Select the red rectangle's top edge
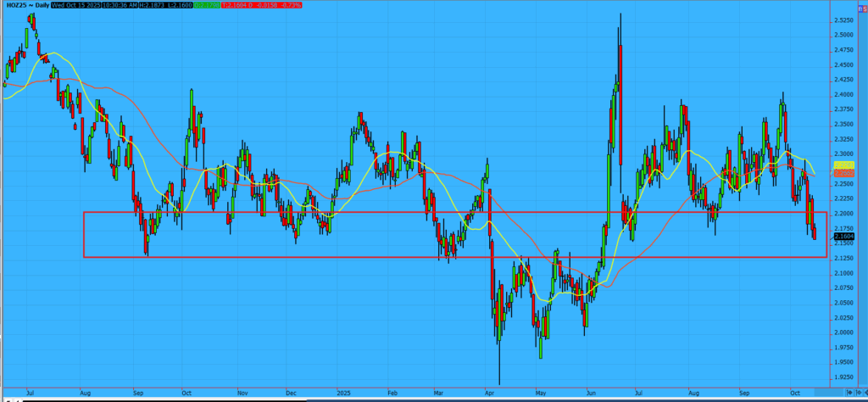 pyautogui.click(x=424, y=212)
